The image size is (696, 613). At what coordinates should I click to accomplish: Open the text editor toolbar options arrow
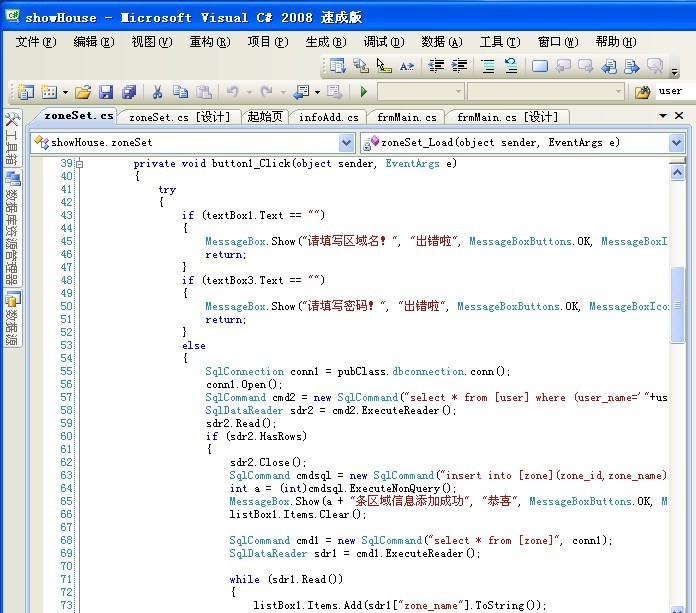tap(675, 71)
